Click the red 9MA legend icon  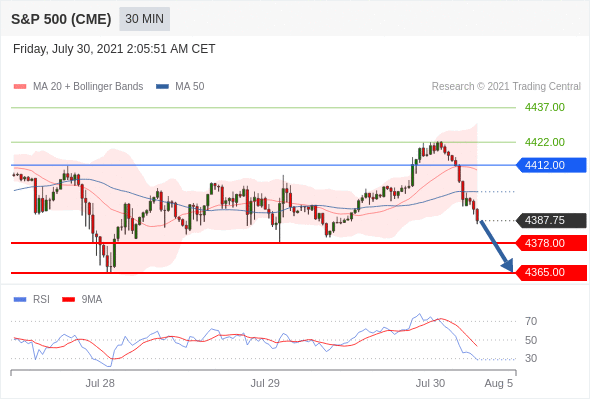pyautogui.click(x=68, y=300)
